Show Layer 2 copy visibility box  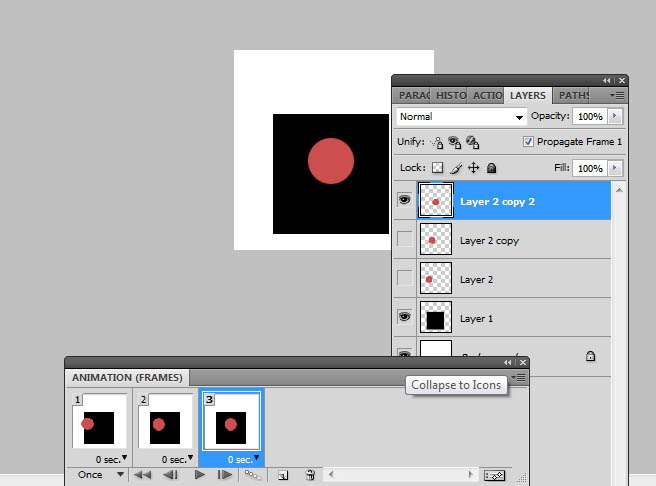[405, 239]
